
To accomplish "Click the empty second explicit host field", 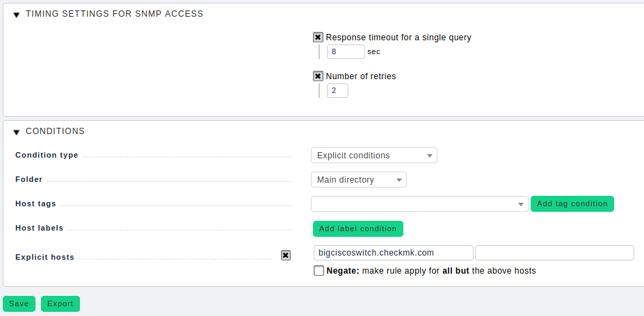I will tap(554, 253).
